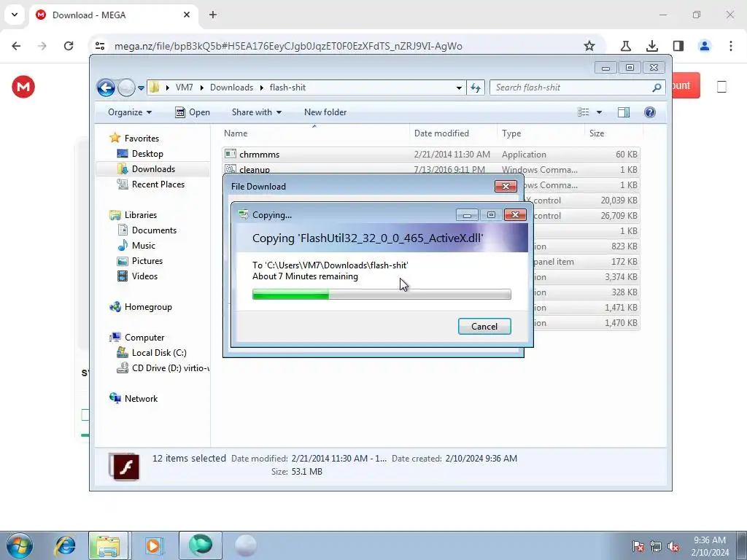Open Chrome downloads icon
The height and width of the screenshot is (560, 747).
click(651, 46)
